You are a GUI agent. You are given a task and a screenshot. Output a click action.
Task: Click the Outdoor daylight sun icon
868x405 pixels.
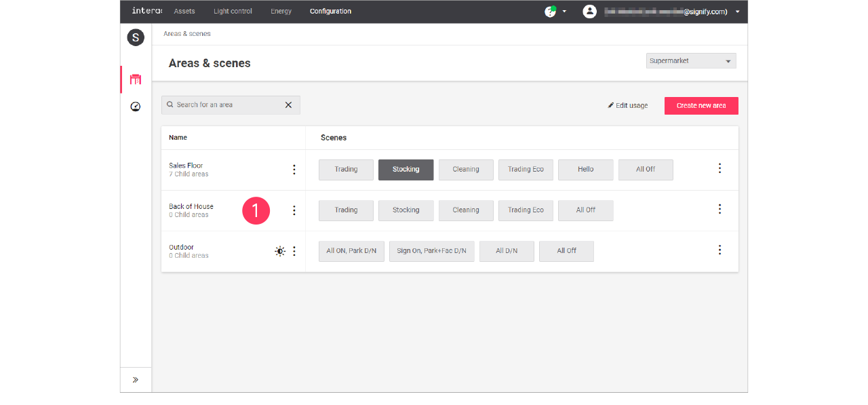(280, 251)
